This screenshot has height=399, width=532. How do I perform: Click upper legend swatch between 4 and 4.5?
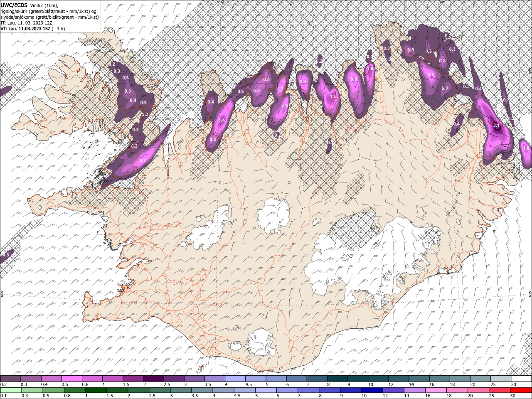point(235,379)
